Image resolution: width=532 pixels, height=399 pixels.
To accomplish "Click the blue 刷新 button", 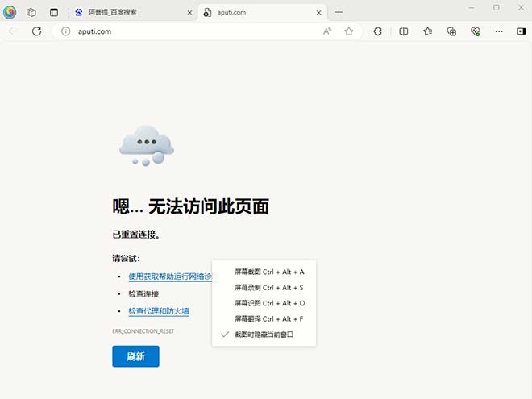I will (135, 356).
